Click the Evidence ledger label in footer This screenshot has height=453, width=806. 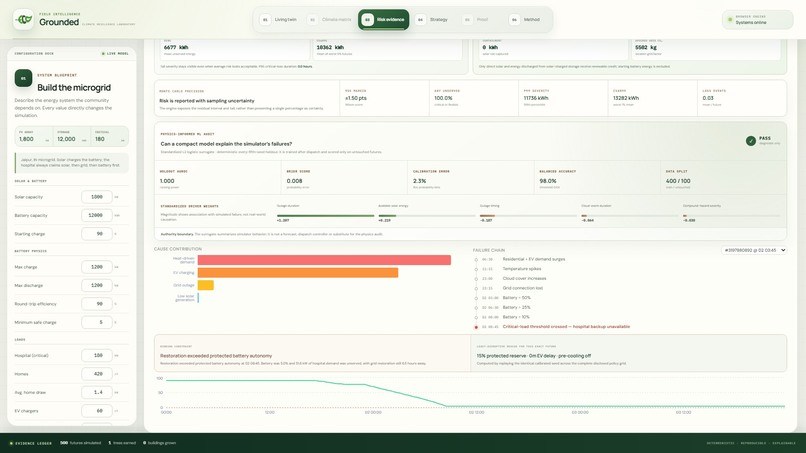[x=31, y=443]
